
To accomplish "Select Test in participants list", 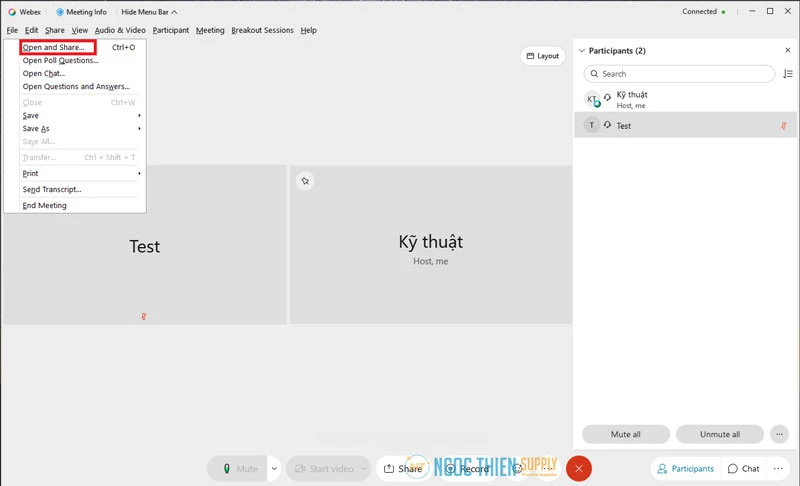I will [x=685, y=125].
